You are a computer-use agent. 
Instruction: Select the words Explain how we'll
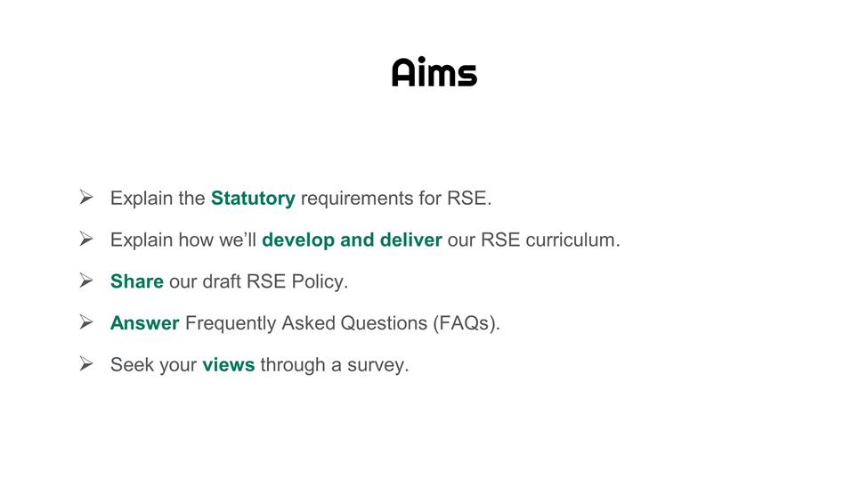pyautogui.click(x=183, y=240)
